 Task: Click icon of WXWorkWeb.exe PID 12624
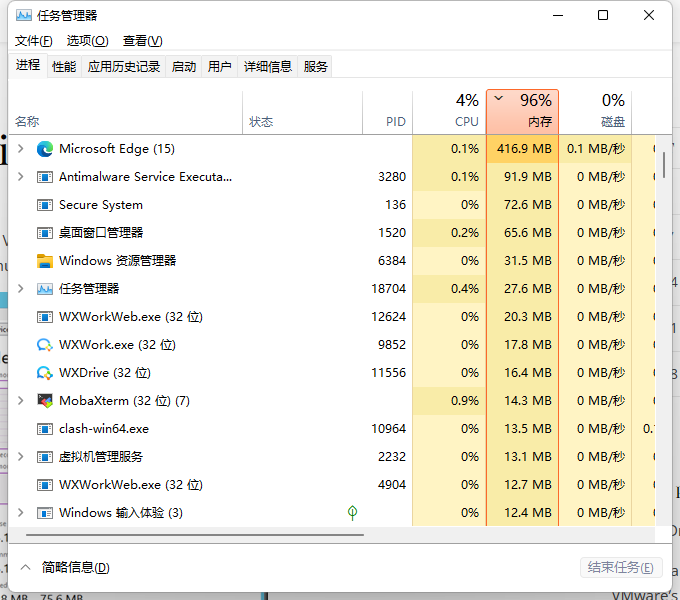pos(45,317)
